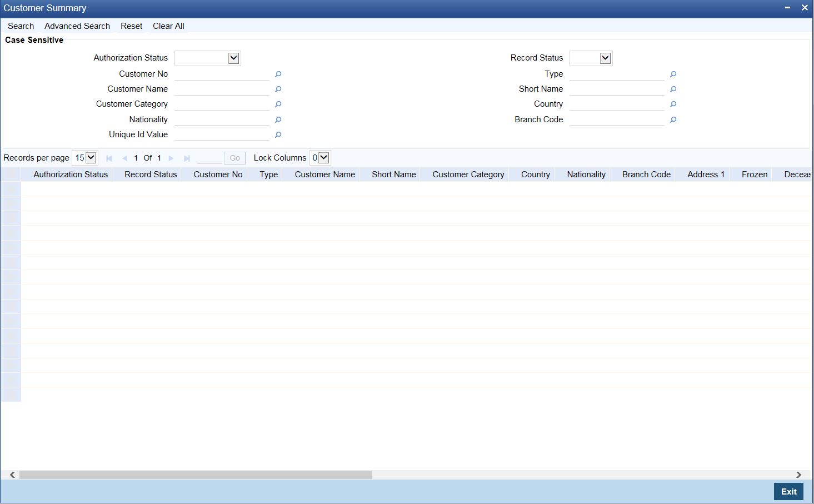The image size is (814, 504).
Task: Open Nationality lookup magnifier icon
Action: pos(278,119)
